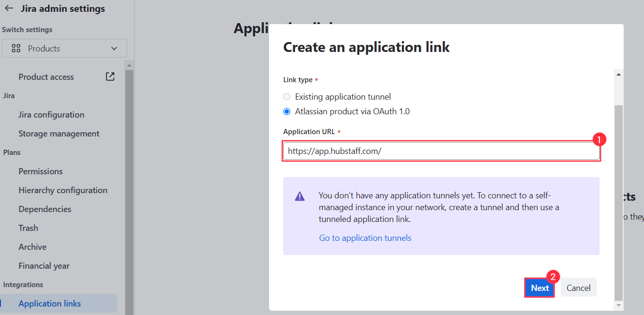Open Hierarchy configuration page
This screenshot has width=644, height=315.
click(x=63, y=190)
